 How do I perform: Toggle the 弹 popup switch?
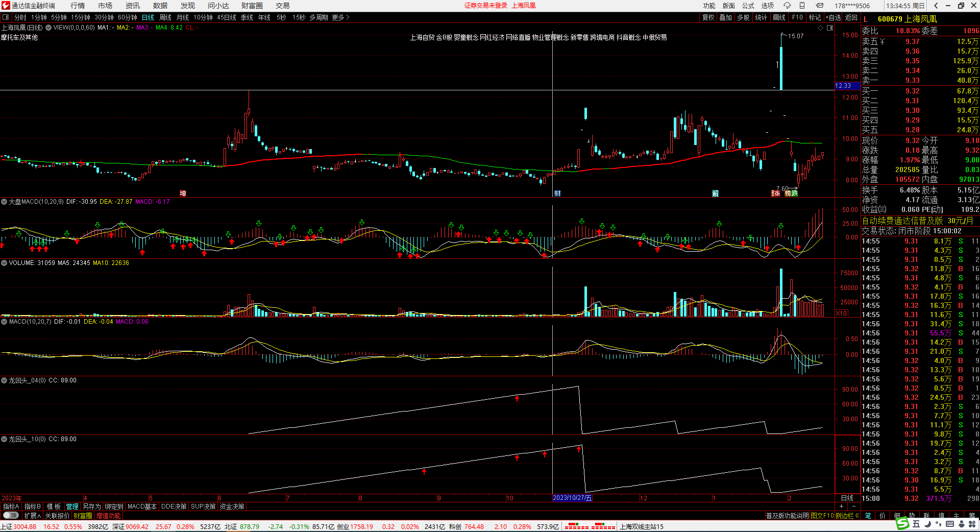(x=10, y=516)
